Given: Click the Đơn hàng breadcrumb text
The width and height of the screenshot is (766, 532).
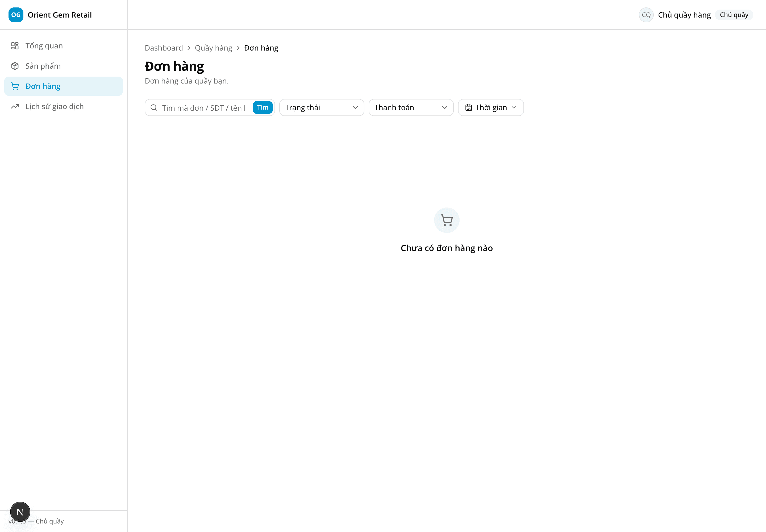Looking at the screenshot, I should pyautogui.click(x=261, y=48).
